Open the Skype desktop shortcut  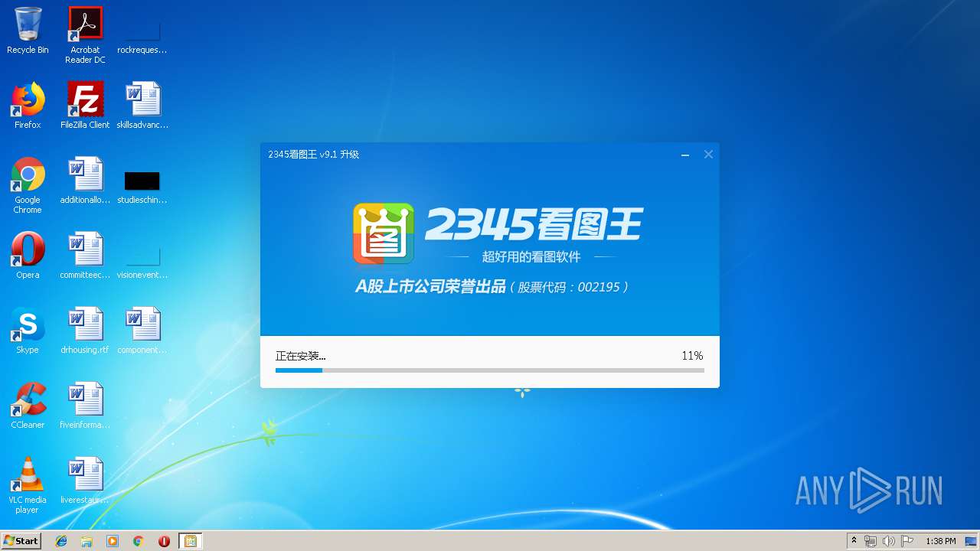(28, 331)
